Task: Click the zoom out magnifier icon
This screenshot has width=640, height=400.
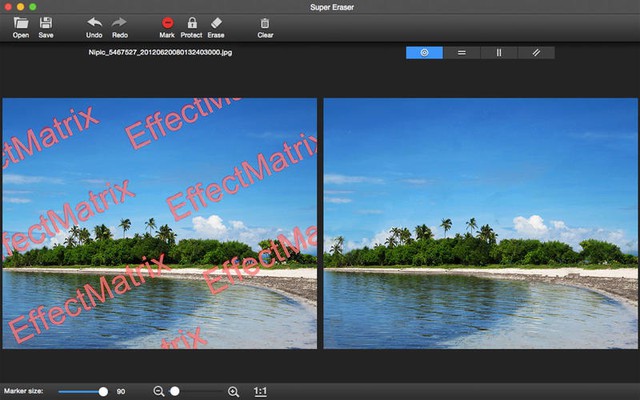Action: (158, 391)
